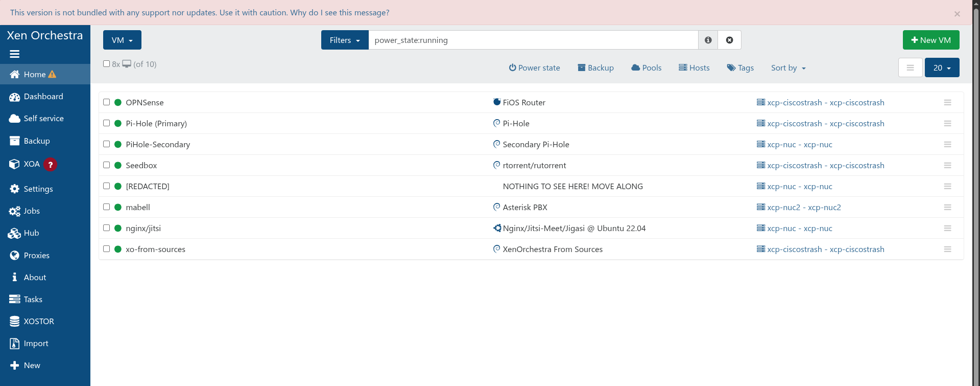Toggle the list density view button
Image resolution: width=980 pixels, height=386 pixels.
(x=910, y=67)
